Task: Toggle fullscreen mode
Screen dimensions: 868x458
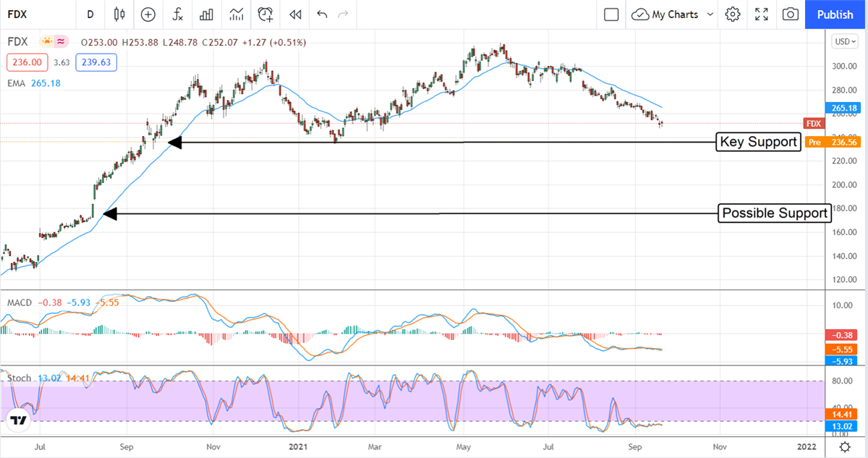Action: coord(762,14)
